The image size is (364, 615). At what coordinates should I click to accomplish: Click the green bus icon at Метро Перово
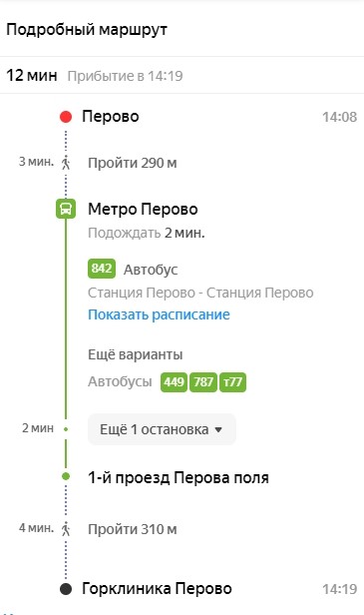pyautogui.click(x=66, y=209)
